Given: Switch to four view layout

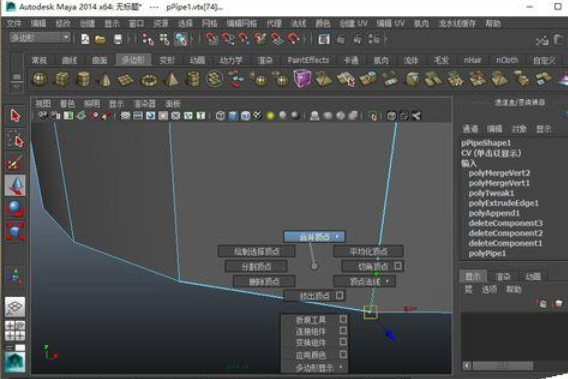Looking at the screenshot, I should tap(15, 330).
